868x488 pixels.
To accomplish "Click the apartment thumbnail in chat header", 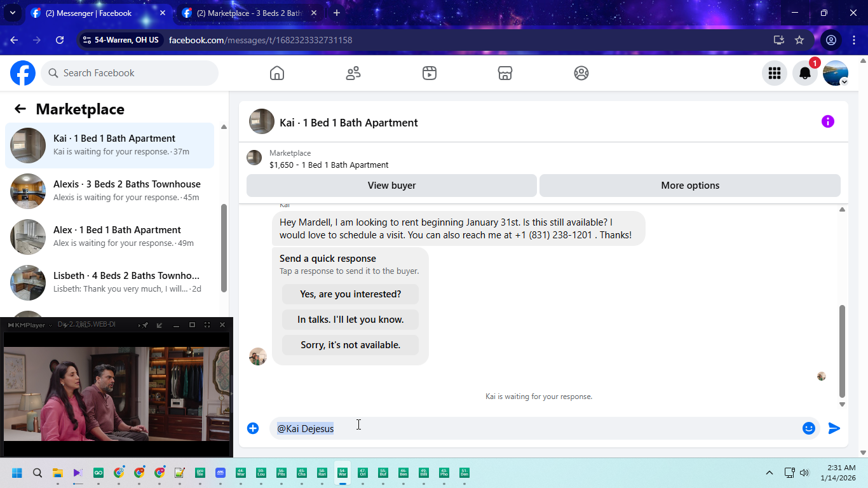I will click(x=262, y=121).
